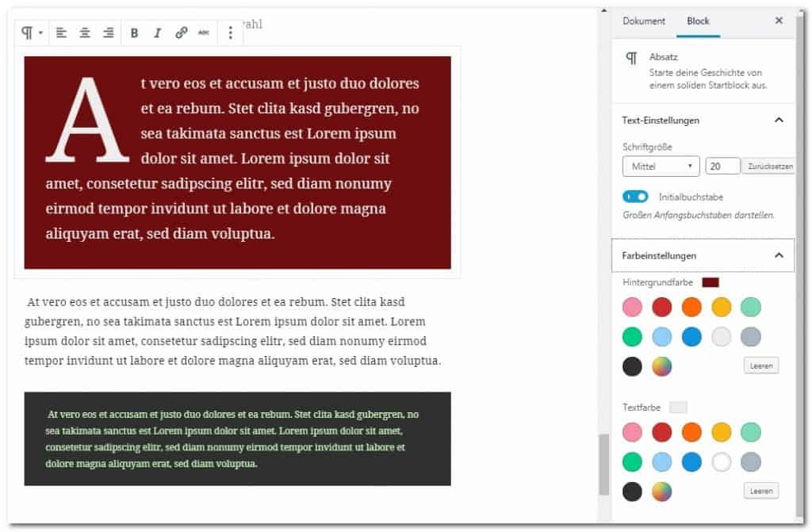
Task: Click the Absatz paragraph icon in sidebar
Action: [632, 58]
